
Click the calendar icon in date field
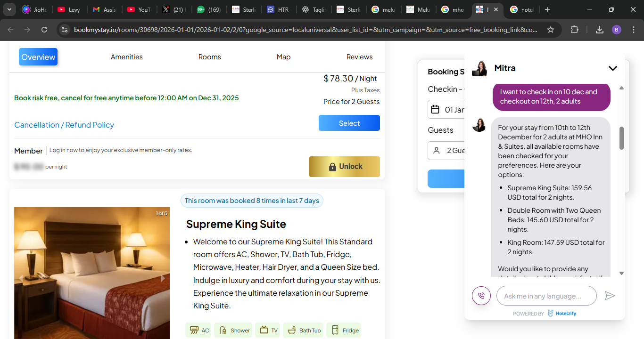tap(436, 110)
